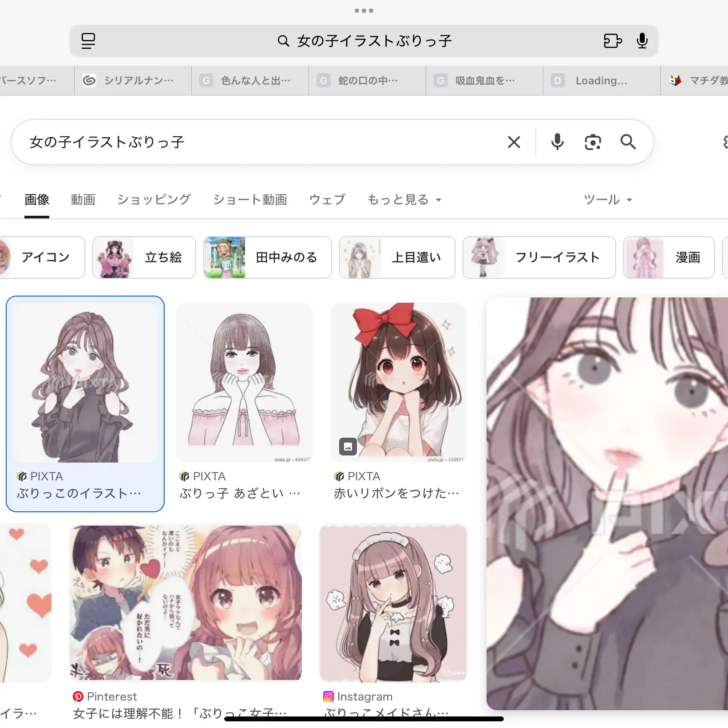Expand the もっと見る dropdown
The width and height of the screenshot is (728, 728).
(x=404, y=200)
